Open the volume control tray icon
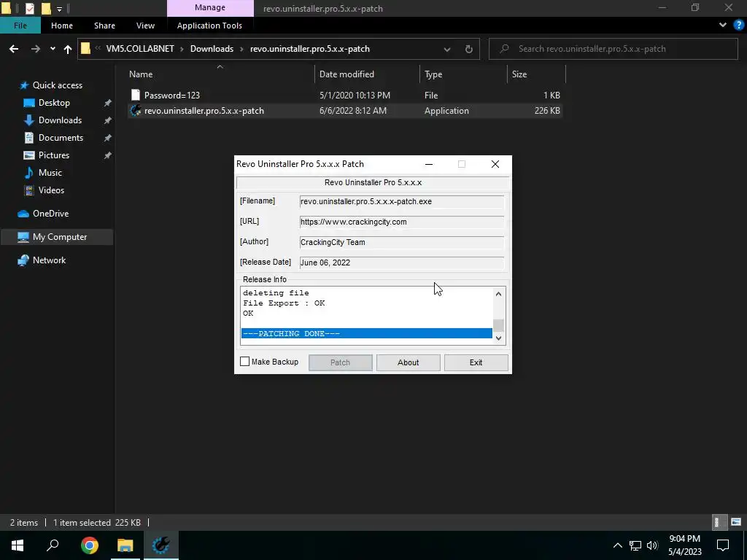The image size is (747, 560). click(x=652, y=545)
